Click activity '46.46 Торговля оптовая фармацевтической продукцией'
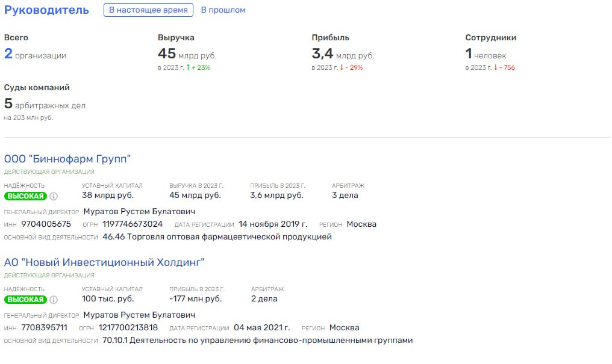Viewport: 612px width, 364px height. coord(217,237)
